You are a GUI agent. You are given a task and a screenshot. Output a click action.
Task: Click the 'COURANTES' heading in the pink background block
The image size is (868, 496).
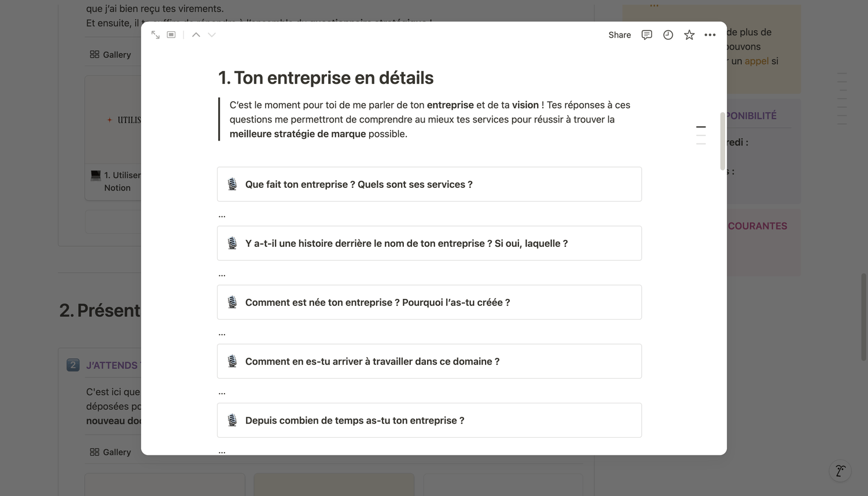coord(757,226)
